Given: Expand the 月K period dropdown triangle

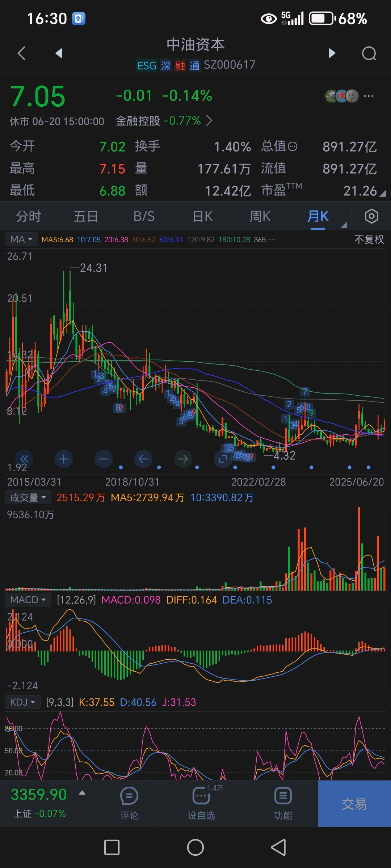Looking at the screenshot, I should coord(344,225).
